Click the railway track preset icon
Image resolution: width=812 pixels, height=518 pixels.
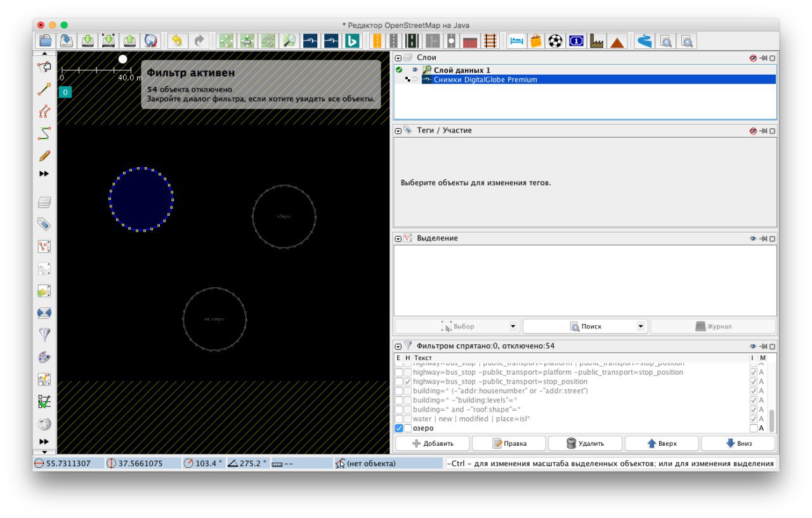(x=490, y=41)
